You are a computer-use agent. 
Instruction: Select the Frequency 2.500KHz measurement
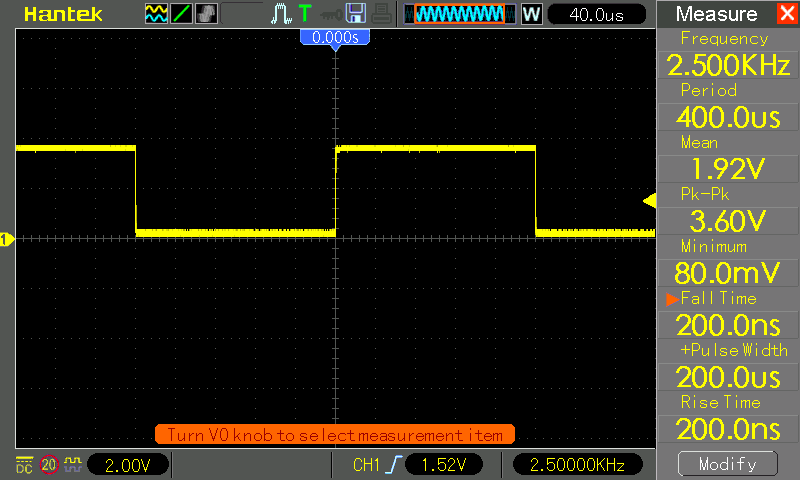coord(728,54)
